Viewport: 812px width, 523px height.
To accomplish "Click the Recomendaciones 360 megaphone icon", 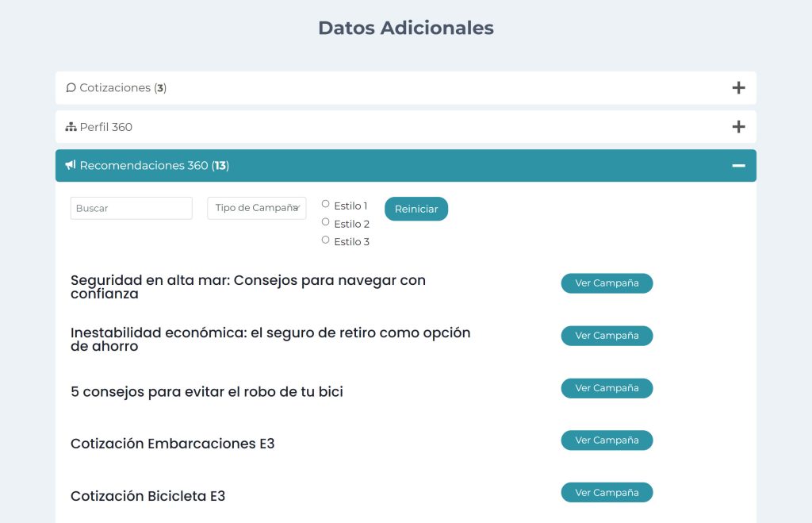I will [71, 165].
